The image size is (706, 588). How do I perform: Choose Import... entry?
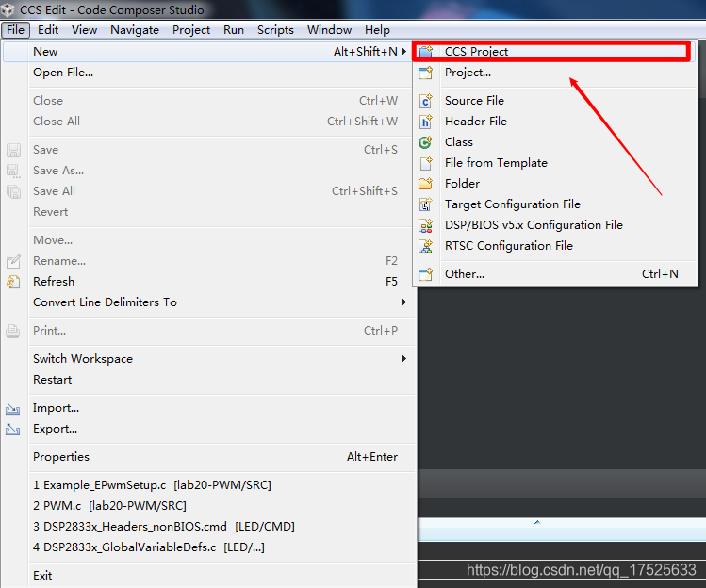pos(209,408)
